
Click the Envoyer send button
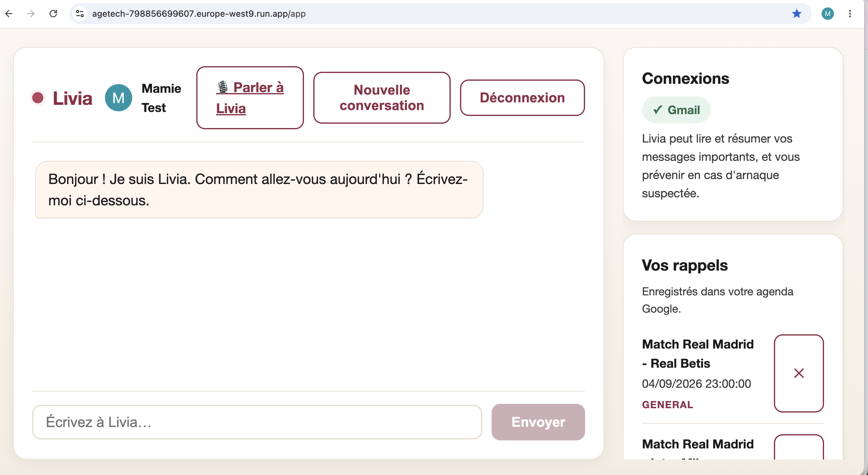tap(538, 422)
